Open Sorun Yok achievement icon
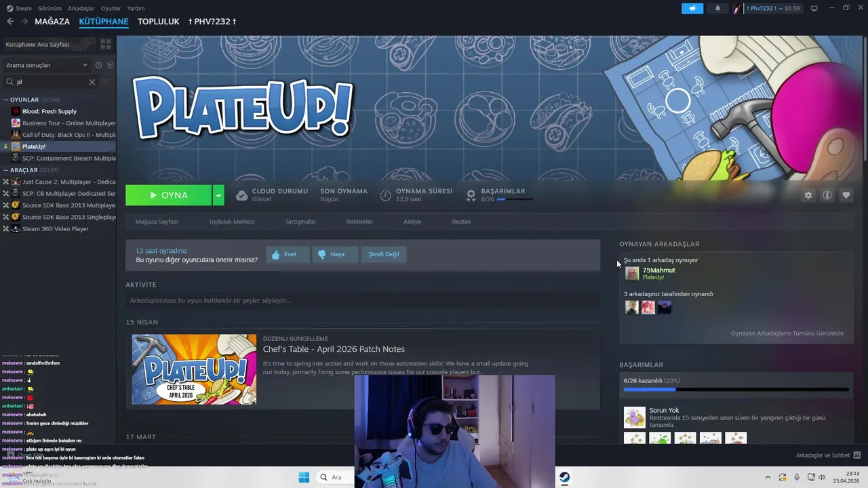This screenshot has width=868, height=488. [635, 417]
